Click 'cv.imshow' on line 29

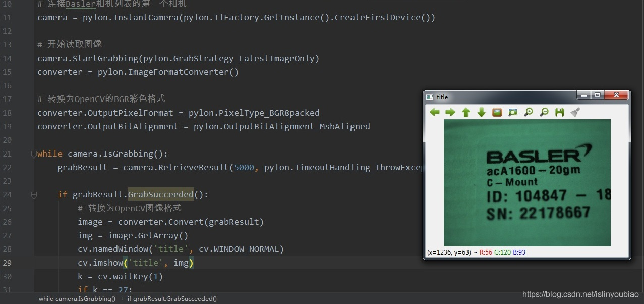(100, 263)
